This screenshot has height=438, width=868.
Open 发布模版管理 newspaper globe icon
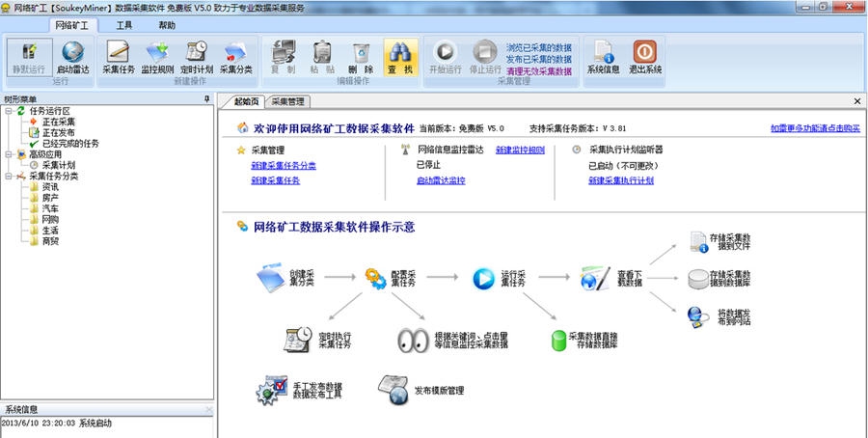tap(393, 390)
